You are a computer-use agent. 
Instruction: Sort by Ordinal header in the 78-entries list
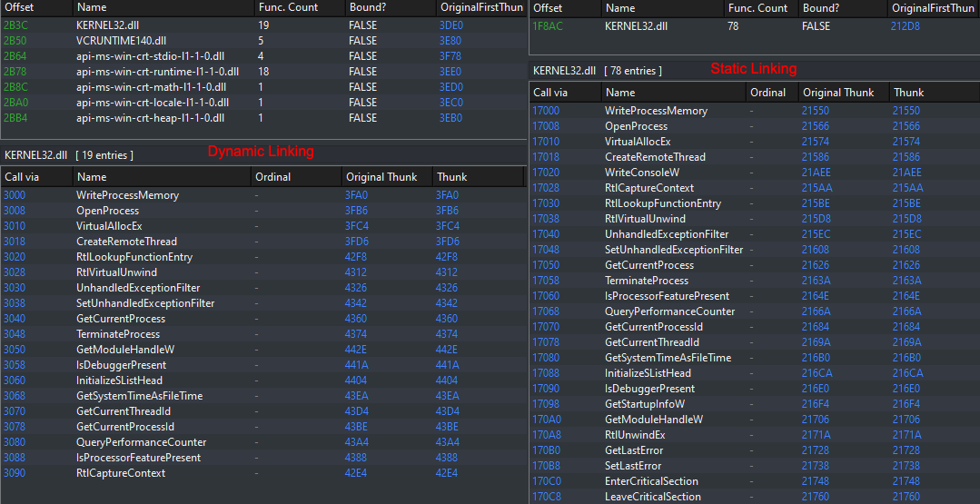click(771, 93)
